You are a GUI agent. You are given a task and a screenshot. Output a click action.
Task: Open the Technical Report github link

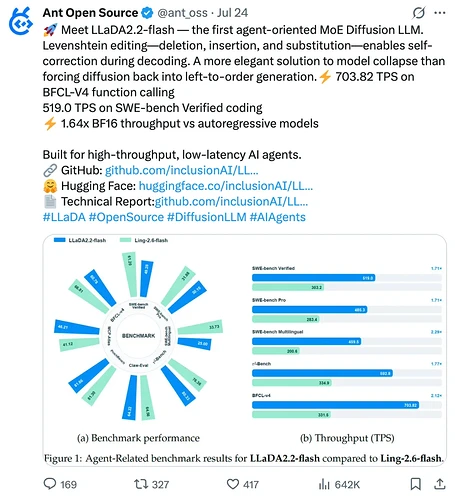[231, 202]
